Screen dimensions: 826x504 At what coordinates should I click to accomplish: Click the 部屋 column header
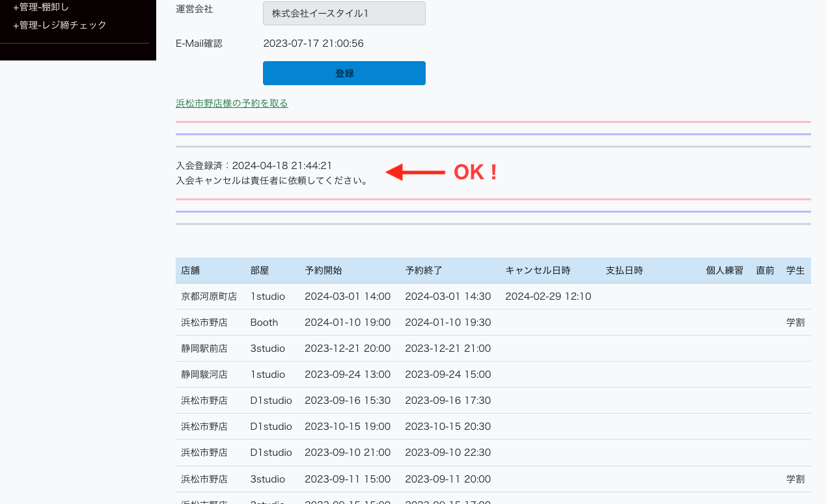259,271
